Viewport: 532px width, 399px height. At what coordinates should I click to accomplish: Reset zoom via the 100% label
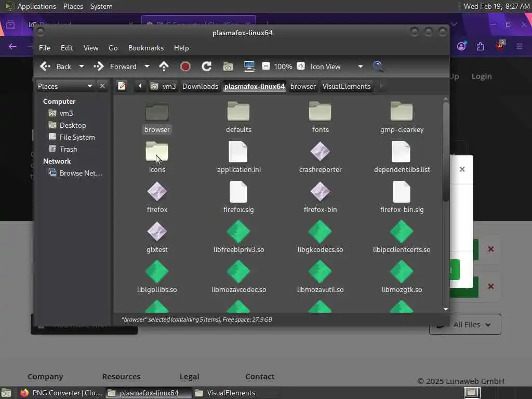(x=283, y=66)
